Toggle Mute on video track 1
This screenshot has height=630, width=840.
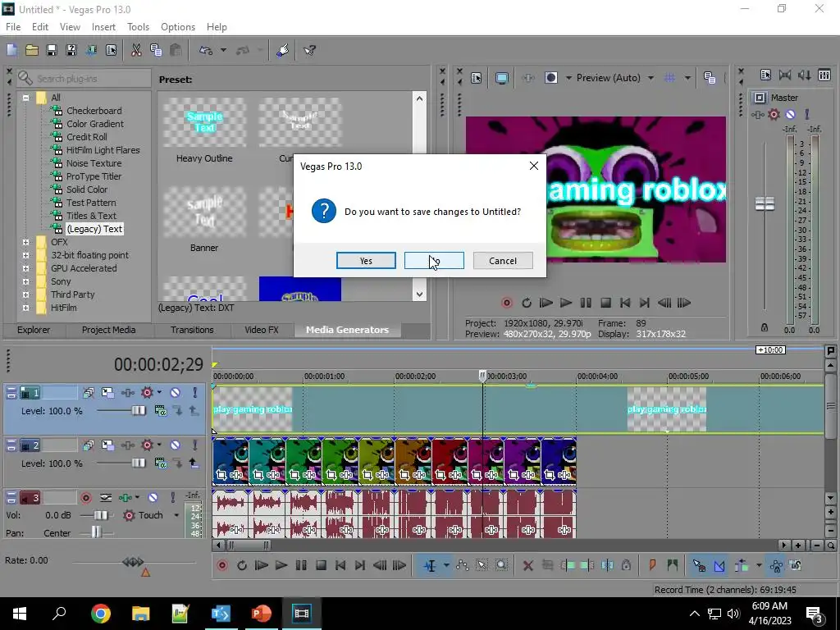pyautogui.click(x=176, y=393)
